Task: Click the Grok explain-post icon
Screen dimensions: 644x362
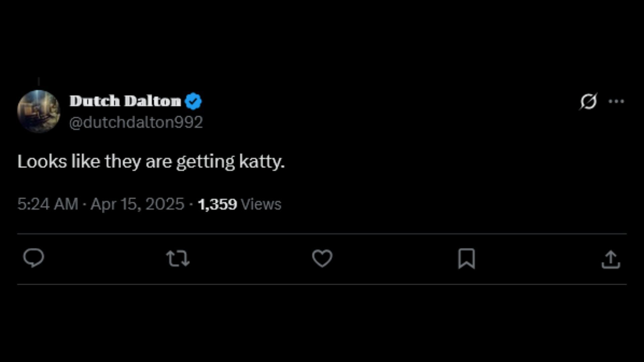Action: click(x=588, y=101)
